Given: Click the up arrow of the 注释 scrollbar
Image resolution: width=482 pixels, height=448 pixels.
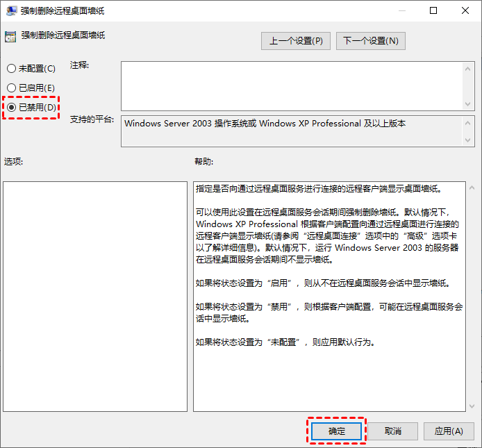Looking at the screenshot, I should (x=468, y=68).
